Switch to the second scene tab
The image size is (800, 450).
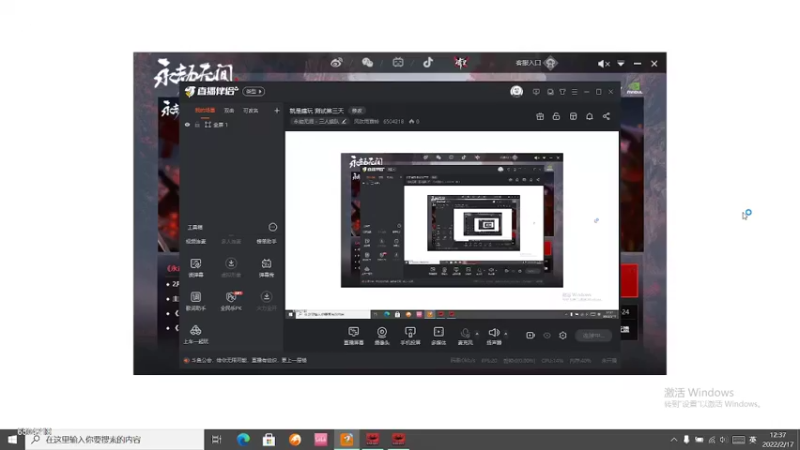pos(229,110)
